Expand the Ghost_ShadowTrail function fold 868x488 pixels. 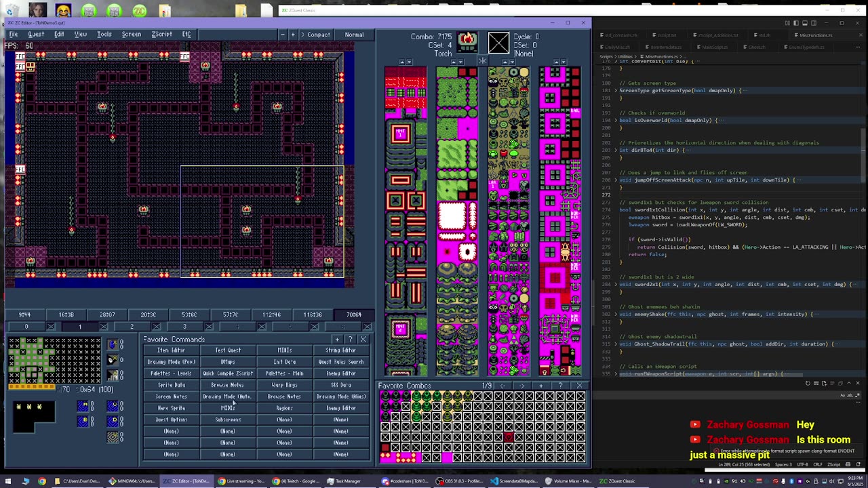(616, 344)
